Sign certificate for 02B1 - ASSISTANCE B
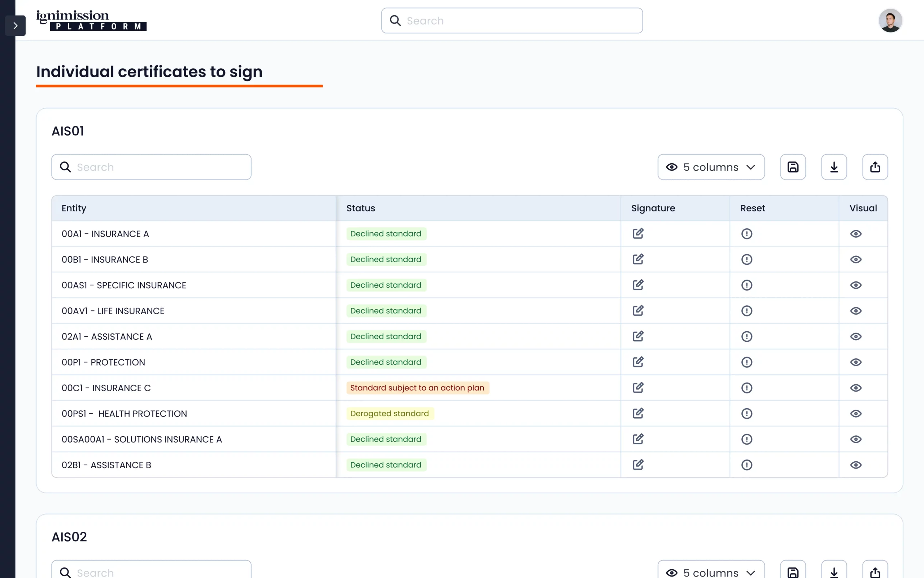The width and height of the screenshot is (924, 578). tap(638, 465)
